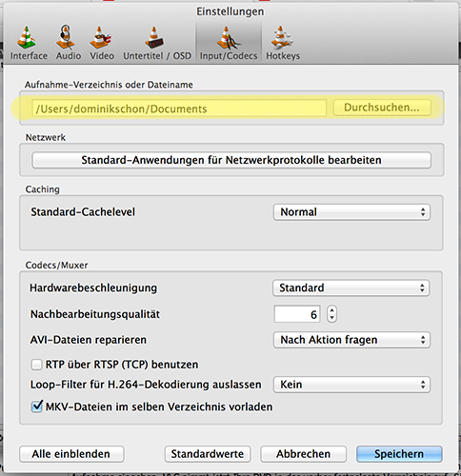Expand the AVI-Dateien reparieren dropdown
461x476 pixels.
click(x=351, y=340)
